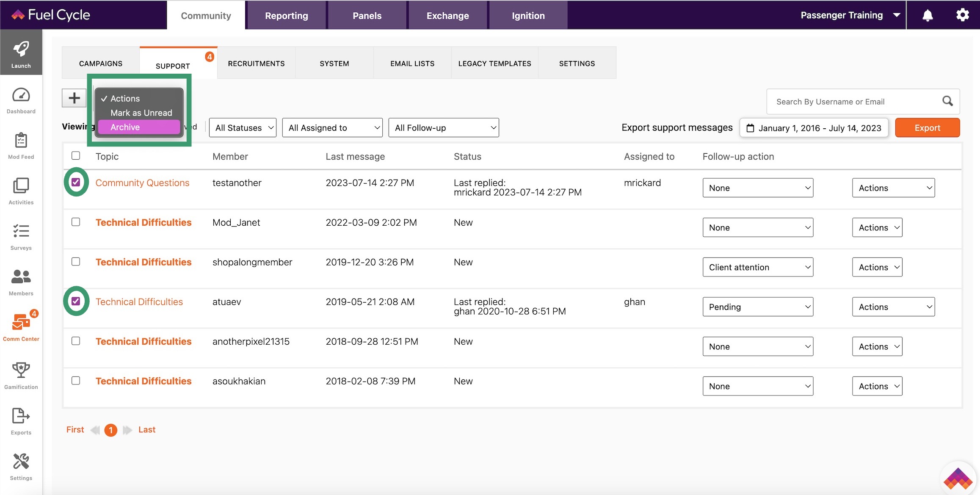Open Technical Difficulties from Mod_Janet
This screenshot has width=980, height=495.
[x=144, y=222]
